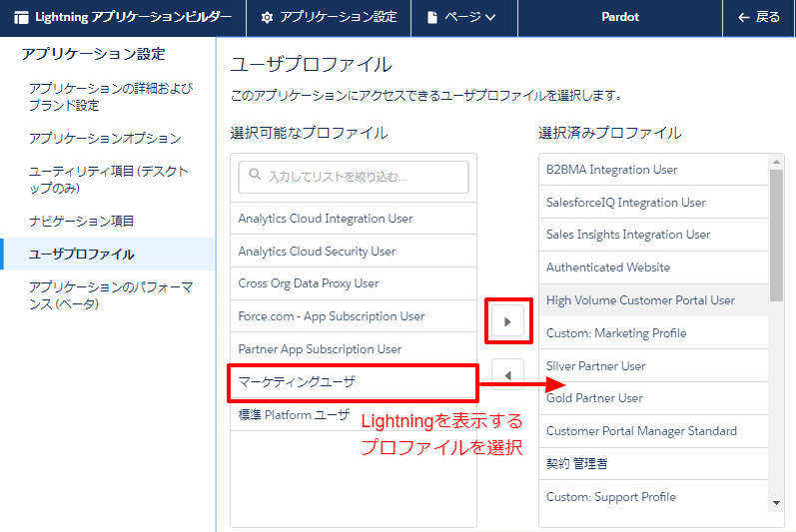Click the scrollbar up arrow in selected list

pos(776,162)
